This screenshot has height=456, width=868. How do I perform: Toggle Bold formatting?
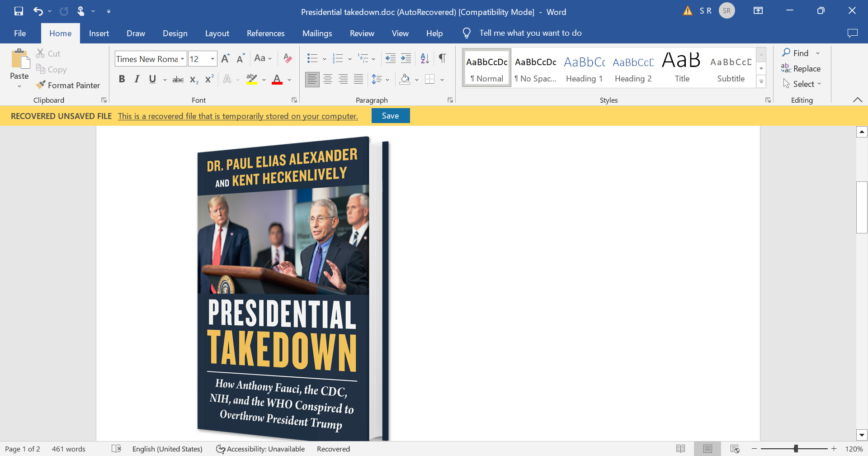point(122,80)
